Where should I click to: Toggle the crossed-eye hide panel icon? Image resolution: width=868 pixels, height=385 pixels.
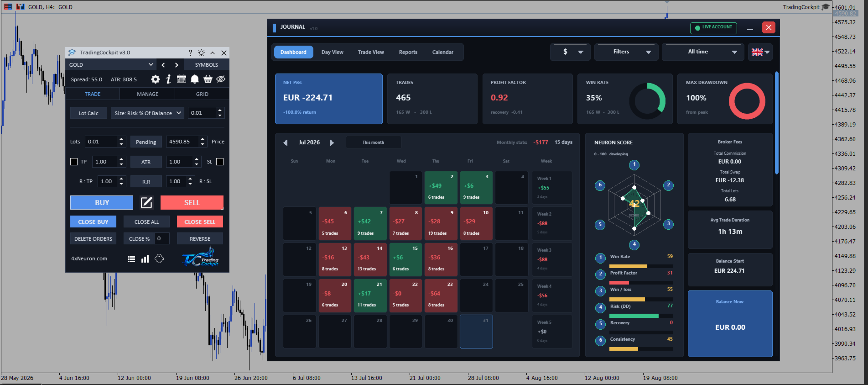click(221, 79)
